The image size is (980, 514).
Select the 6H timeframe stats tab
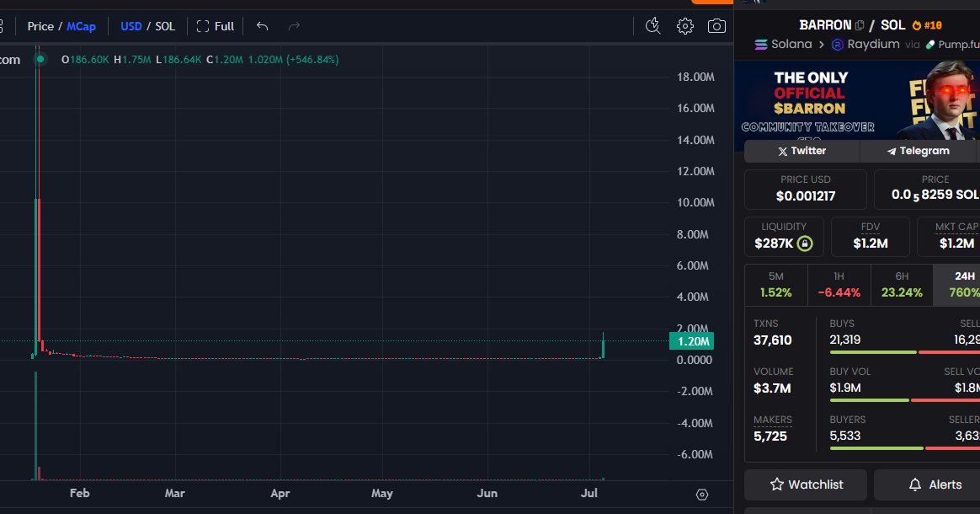click(902, 285)
